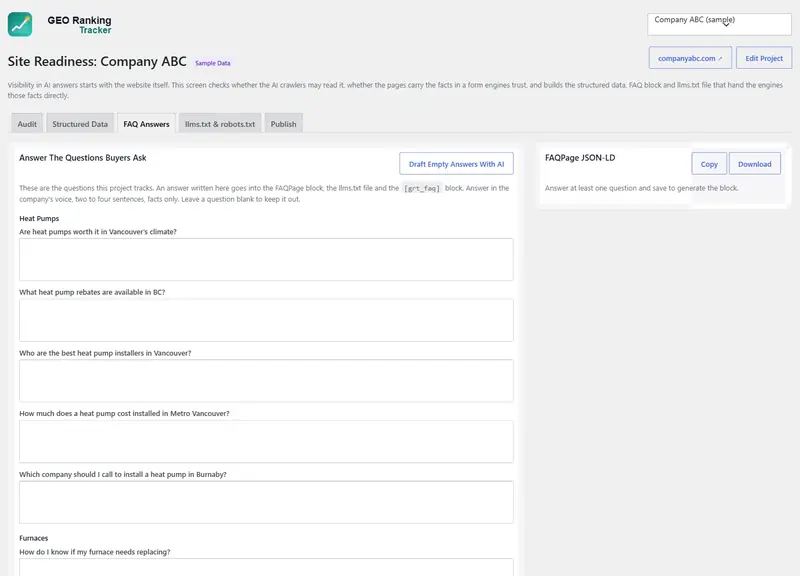800x576 pixels.
Task: Switch to the Structured Data tab
Action: (x=80, y=124)
